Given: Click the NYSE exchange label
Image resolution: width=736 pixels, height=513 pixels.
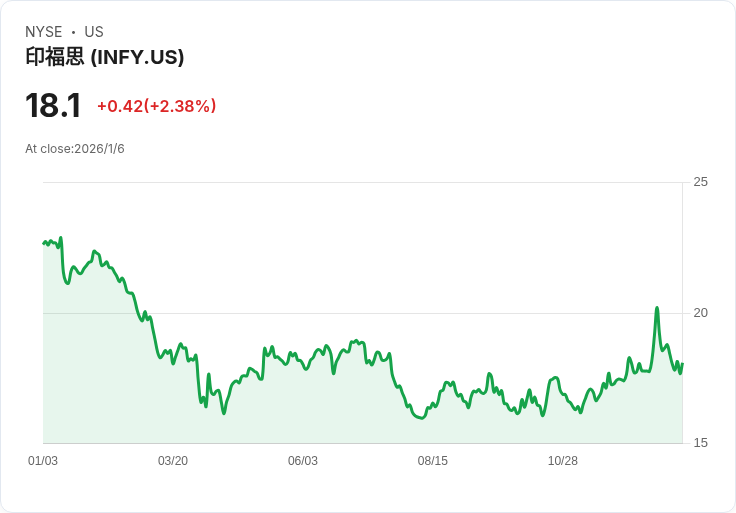Looking at the screenshot, I should coord(44,32).
